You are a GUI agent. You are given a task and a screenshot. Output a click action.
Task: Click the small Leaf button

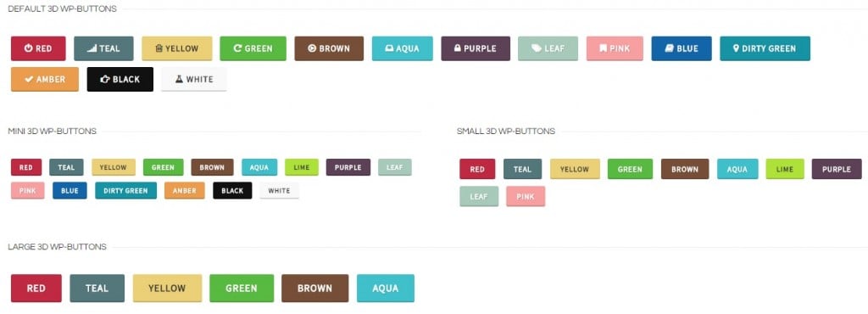(x=479, y=196)
